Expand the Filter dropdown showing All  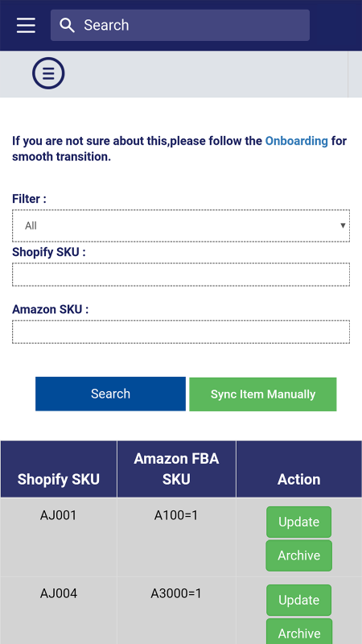tap(180, 225)
